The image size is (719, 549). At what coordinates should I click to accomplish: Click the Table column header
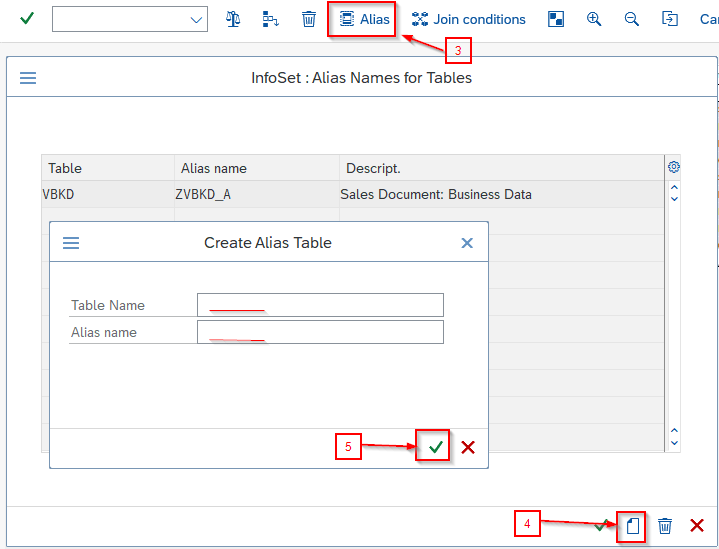click(x=108, y=168)
